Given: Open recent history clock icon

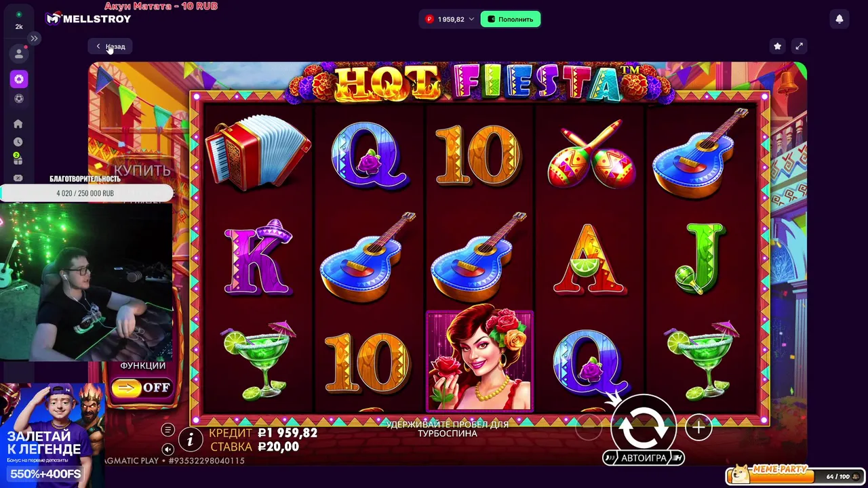Looking at the screenshot, I should (x=18, y=142).
